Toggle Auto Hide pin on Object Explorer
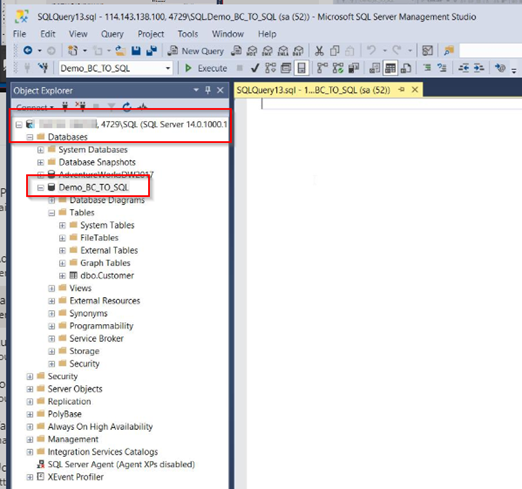The width and height of the screenshot is (522, 489). coord(208,90)
